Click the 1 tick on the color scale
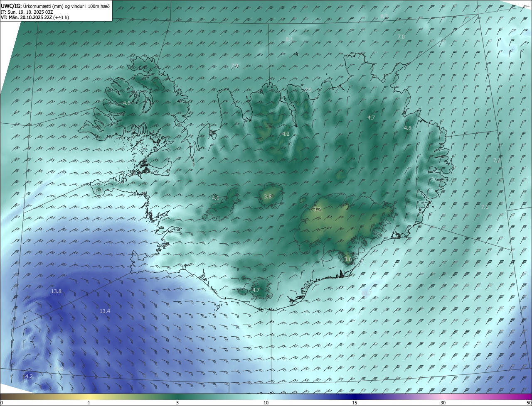Image resolution: width=532 pixels, height=406 pixels. coord(89,403)
